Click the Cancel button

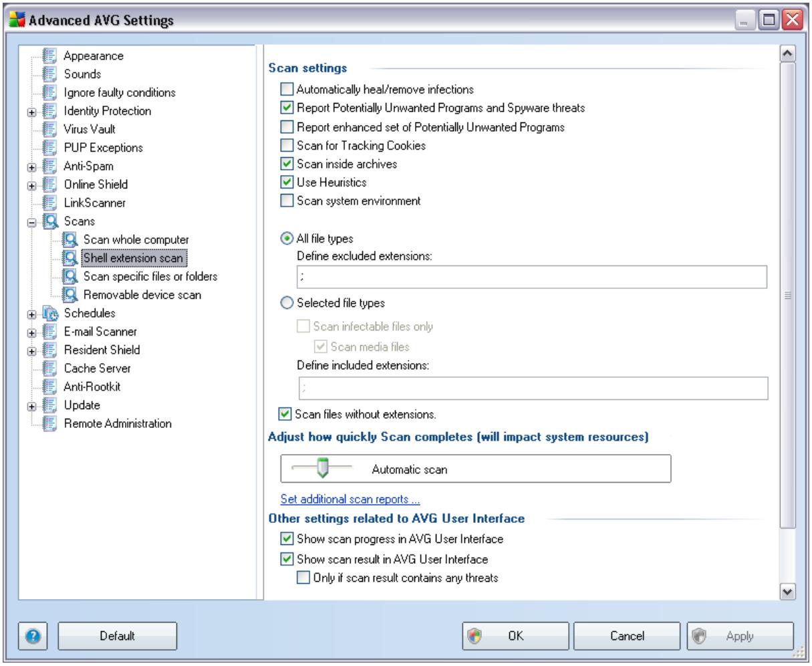pos(627,636)
